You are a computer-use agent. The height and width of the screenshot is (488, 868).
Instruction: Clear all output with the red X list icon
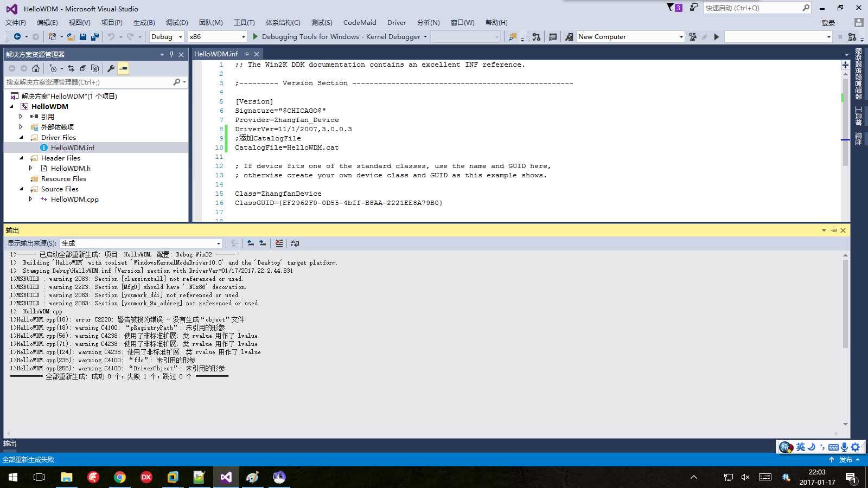(x=279, y=243)
